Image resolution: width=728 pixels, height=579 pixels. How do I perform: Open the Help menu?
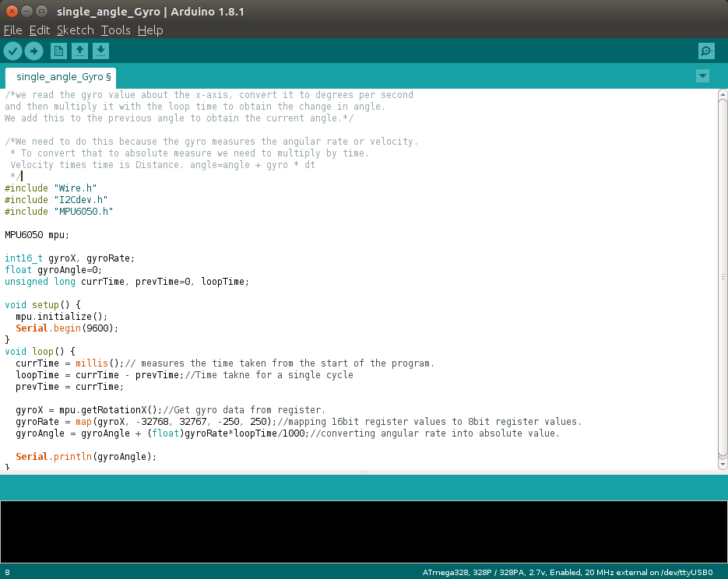tap(150, 30)
